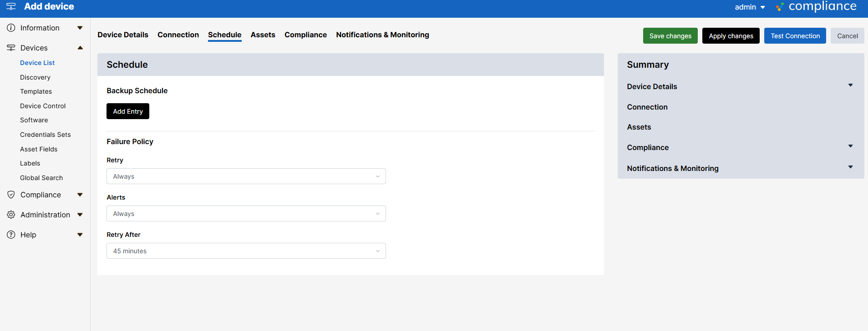Collapse the Devices section arrow
868x331 pixels.
click(x=80, y=48)
